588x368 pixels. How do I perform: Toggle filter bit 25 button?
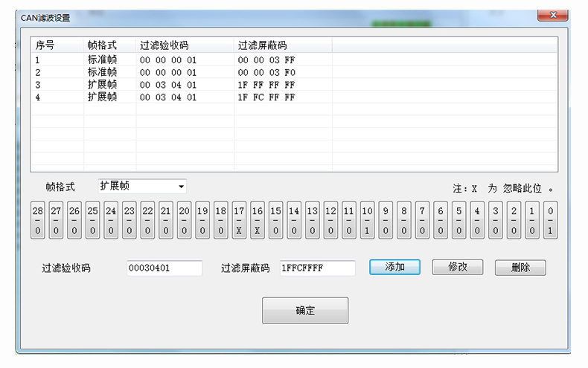[x=92, y=220]
